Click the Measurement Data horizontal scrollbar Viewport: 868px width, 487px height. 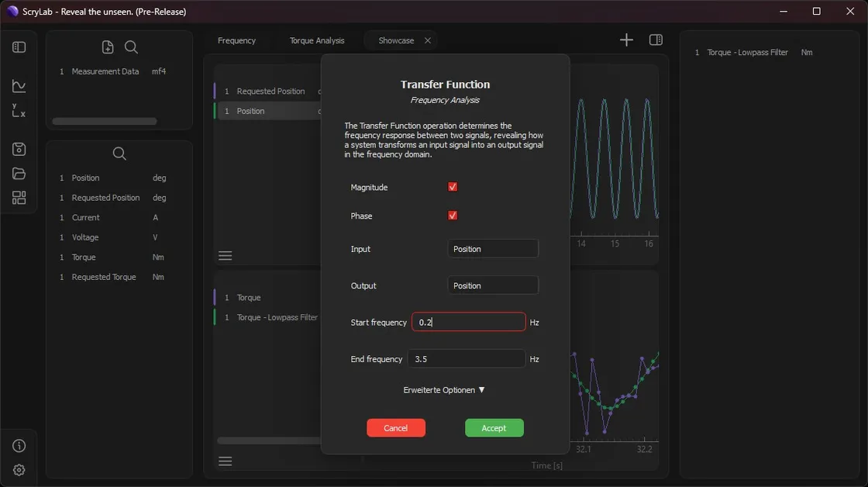pos(105,122)
